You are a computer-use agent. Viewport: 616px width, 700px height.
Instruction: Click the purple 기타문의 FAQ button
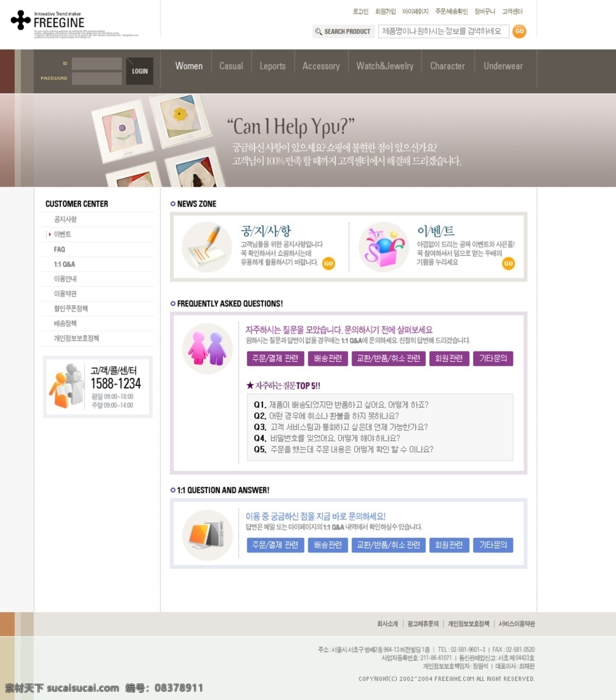(493, 358)
